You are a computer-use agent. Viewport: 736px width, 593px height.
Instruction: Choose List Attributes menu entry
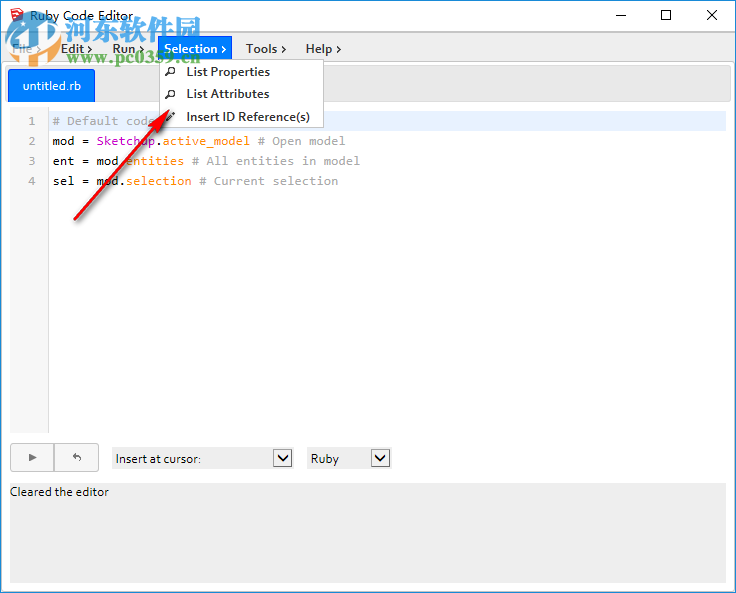[x=241, y=94]
